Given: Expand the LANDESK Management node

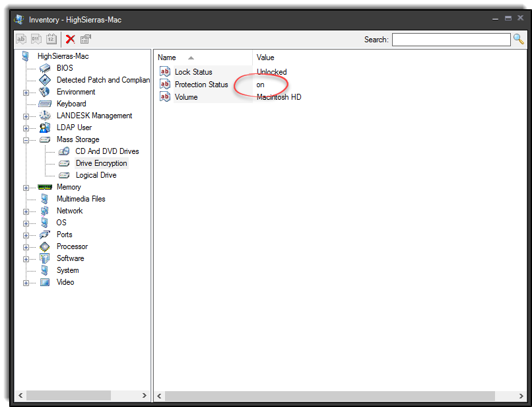Looking at the screenshot, I should [27, 116].
